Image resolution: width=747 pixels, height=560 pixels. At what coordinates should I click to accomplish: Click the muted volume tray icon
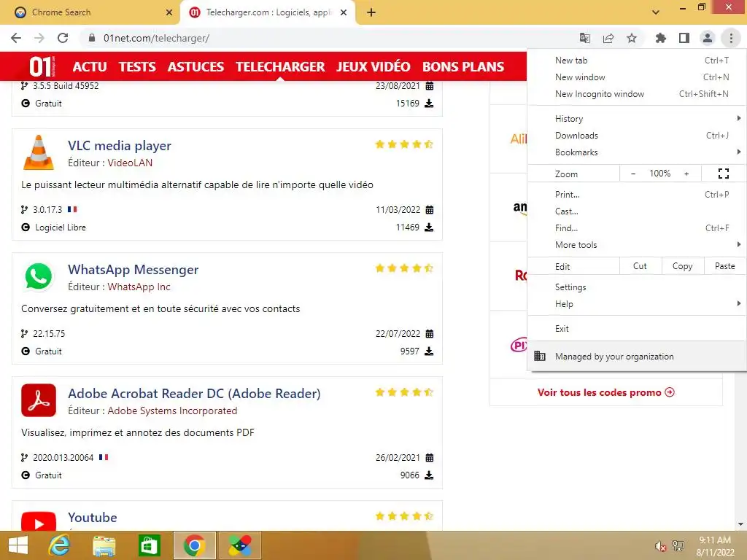[659, 546]
